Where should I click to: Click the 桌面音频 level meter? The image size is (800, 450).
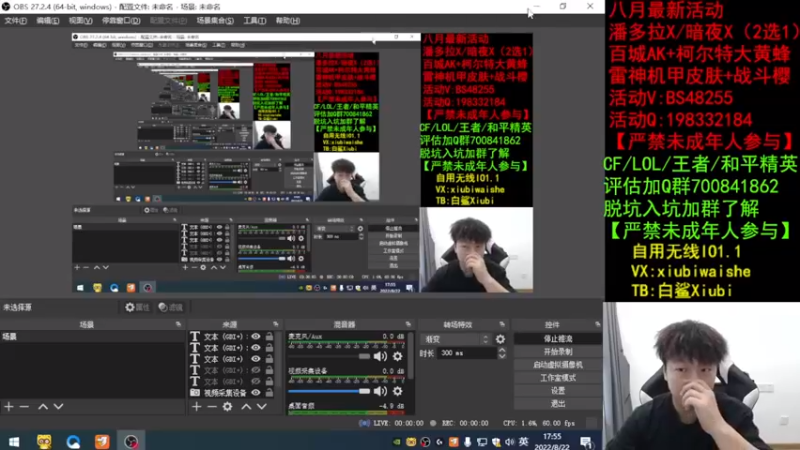pyautogui.click(x=347, y=412)
